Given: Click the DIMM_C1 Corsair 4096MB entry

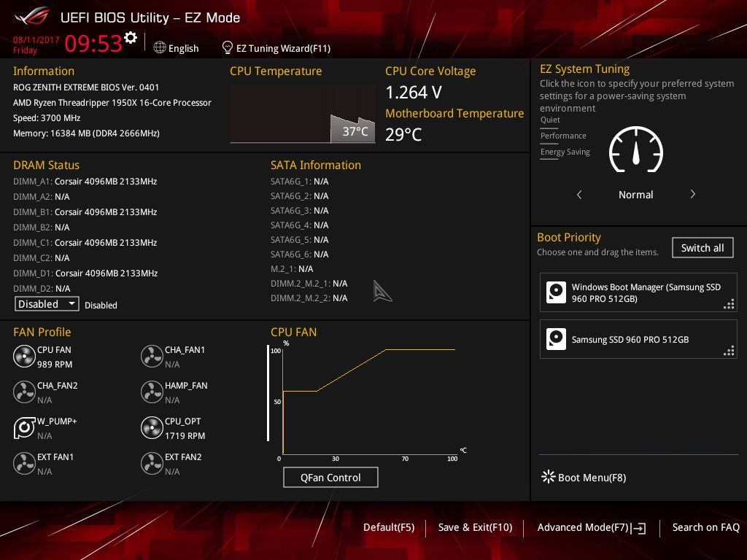Looking at the screenshot, I should pos(85,242).
